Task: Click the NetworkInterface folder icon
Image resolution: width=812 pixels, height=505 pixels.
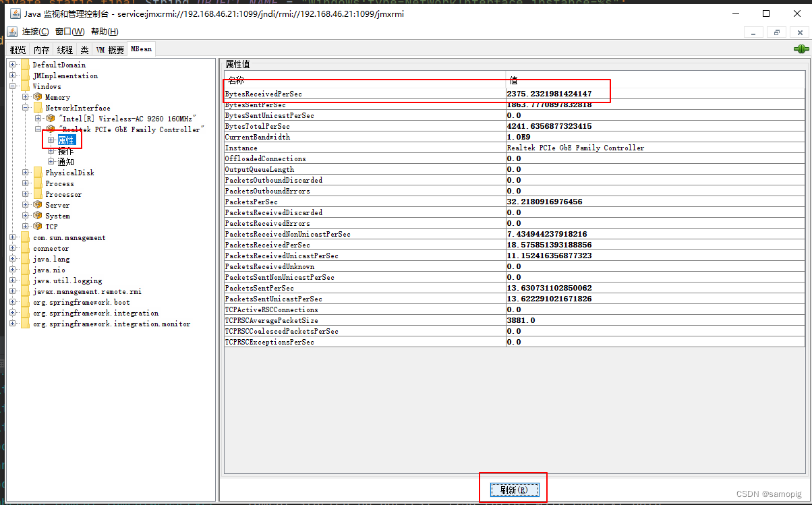Action: coord(38,107)
